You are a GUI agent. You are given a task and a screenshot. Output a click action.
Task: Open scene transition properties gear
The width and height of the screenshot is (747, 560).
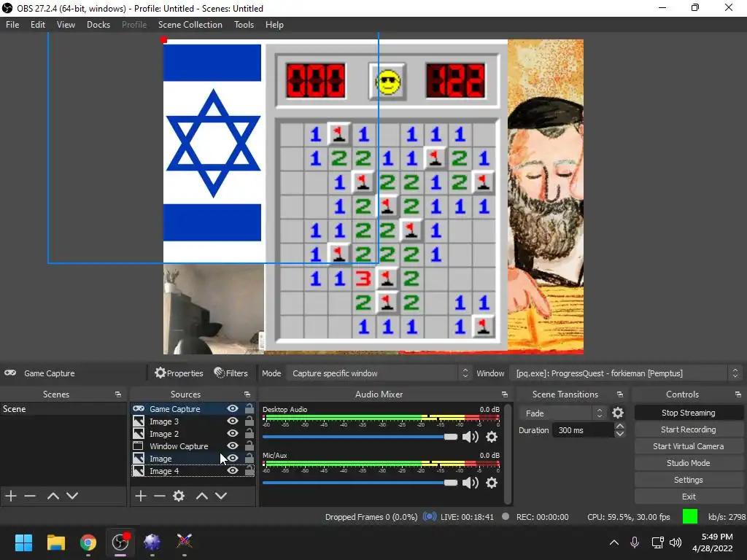click(618, 413)
